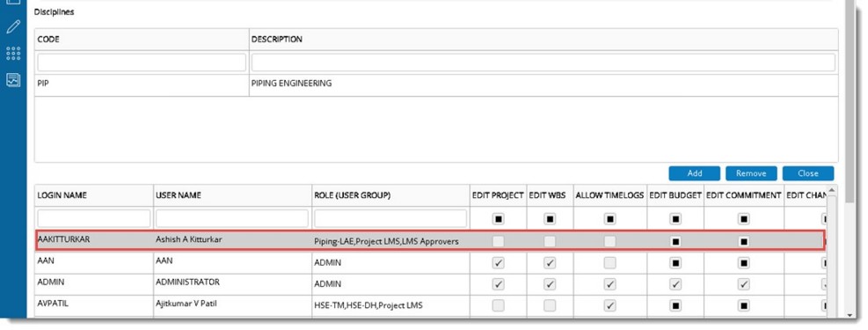Toggle EDIT COMMITMENT for user AAN

(x=743, y=263)
